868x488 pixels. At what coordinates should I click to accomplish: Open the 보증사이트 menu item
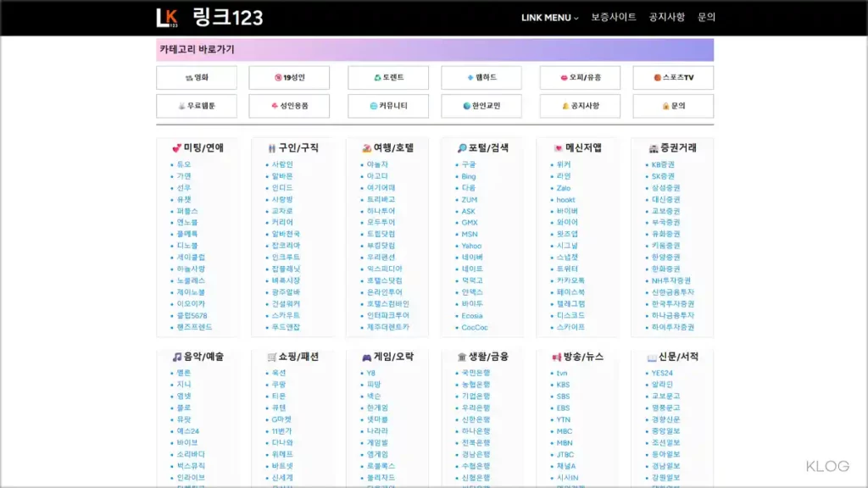(614, 17)
